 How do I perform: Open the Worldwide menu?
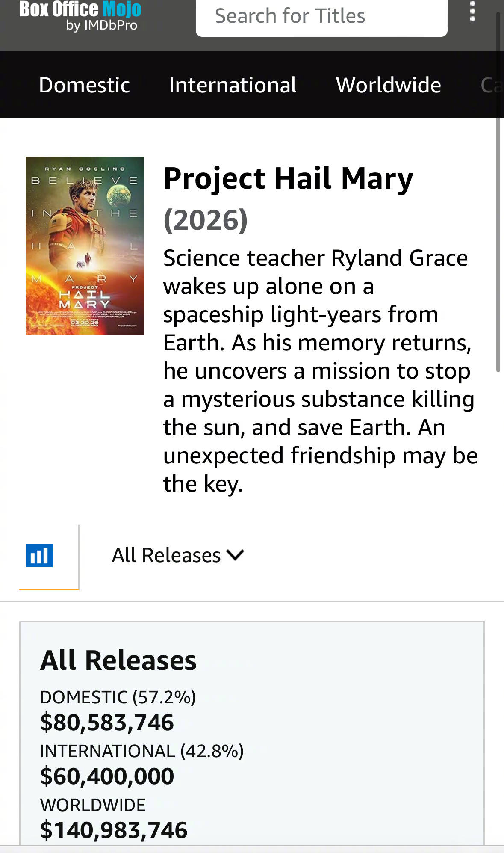point(388,85)
